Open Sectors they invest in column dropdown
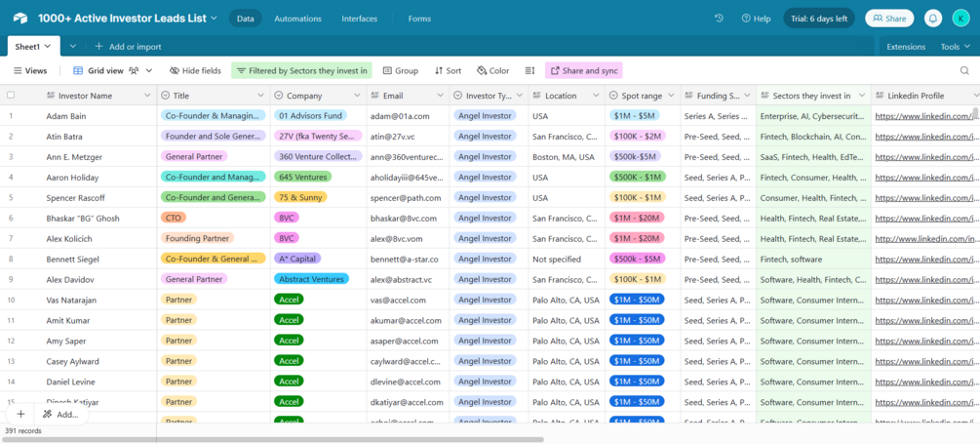Viewport: 980px width, 444px height. click(862, 96)
